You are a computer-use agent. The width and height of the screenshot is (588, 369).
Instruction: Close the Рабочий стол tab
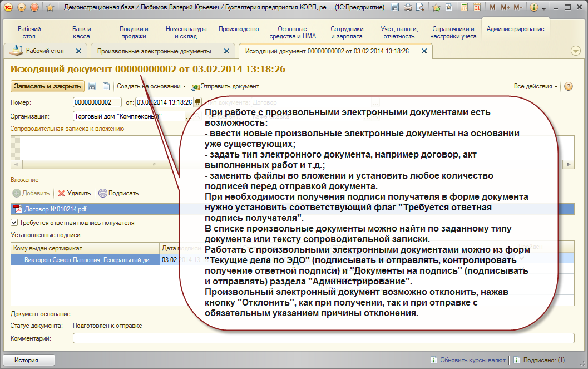(x=79, y=51)
